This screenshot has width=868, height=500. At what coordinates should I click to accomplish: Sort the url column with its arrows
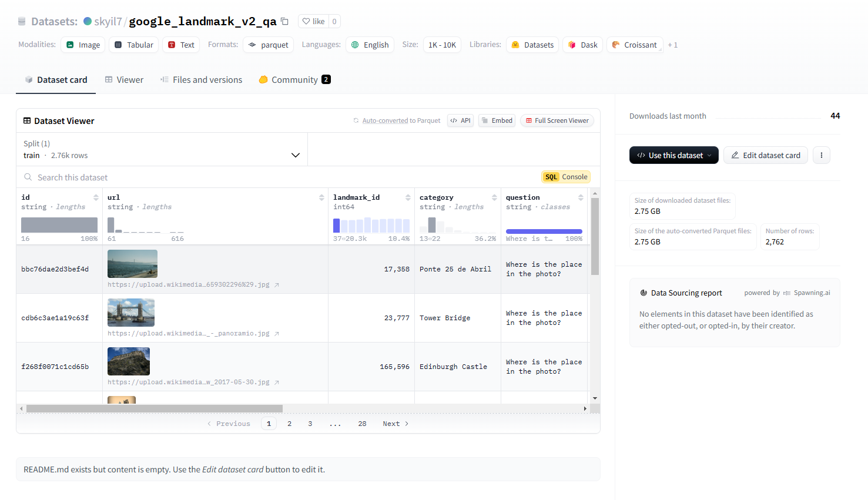pos(321,197)
